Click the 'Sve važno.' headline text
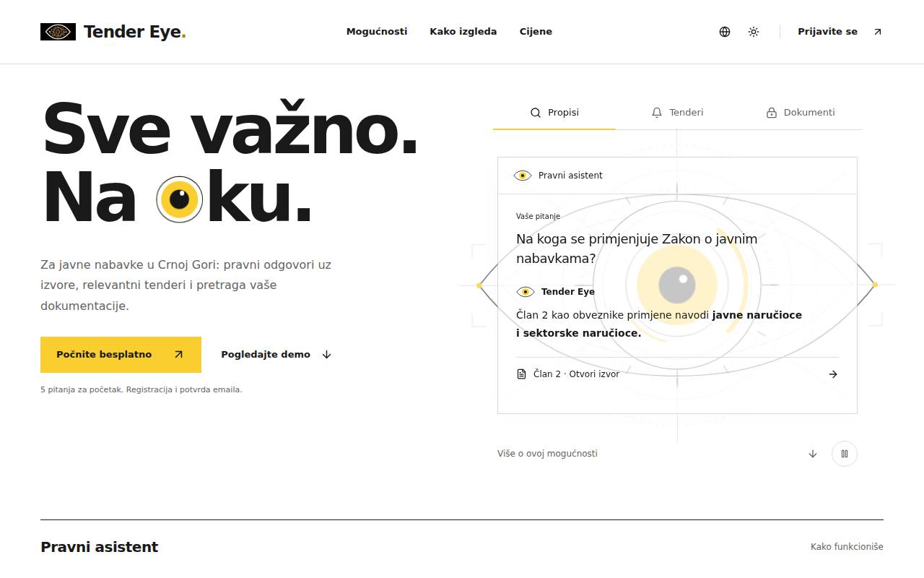This screenshot has width=924, height=578. pos(231,130)
